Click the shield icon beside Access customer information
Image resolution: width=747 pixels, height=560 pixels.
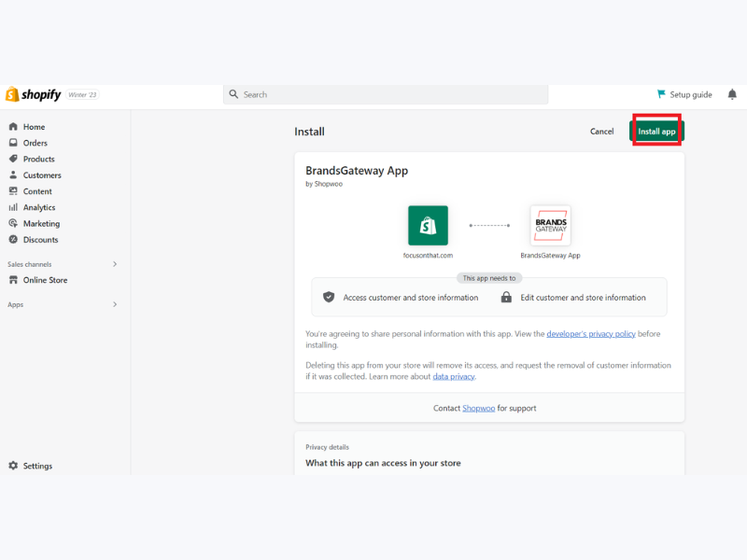click(x=329, y=297)
